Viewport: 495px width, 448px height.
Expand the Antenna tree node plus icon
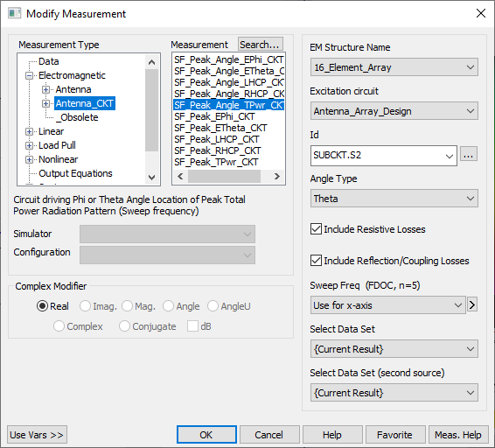tap(46, 89)
